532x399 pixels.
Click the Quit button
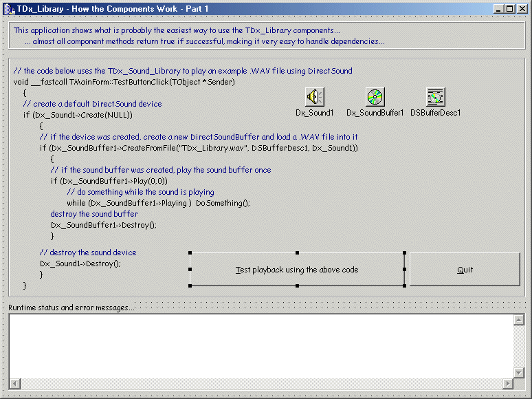click(x=465, y=270)
